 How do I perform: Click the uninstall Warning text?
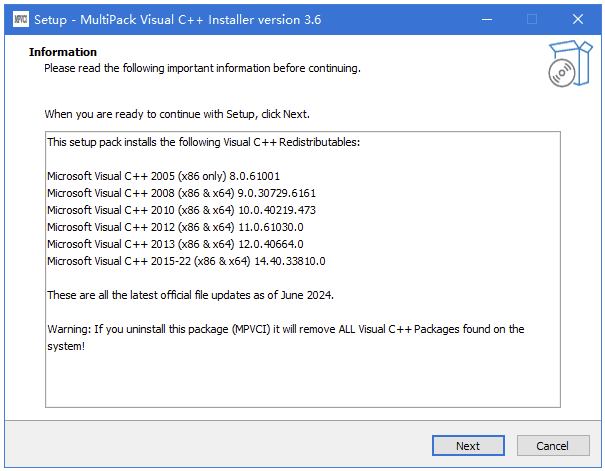285,329
